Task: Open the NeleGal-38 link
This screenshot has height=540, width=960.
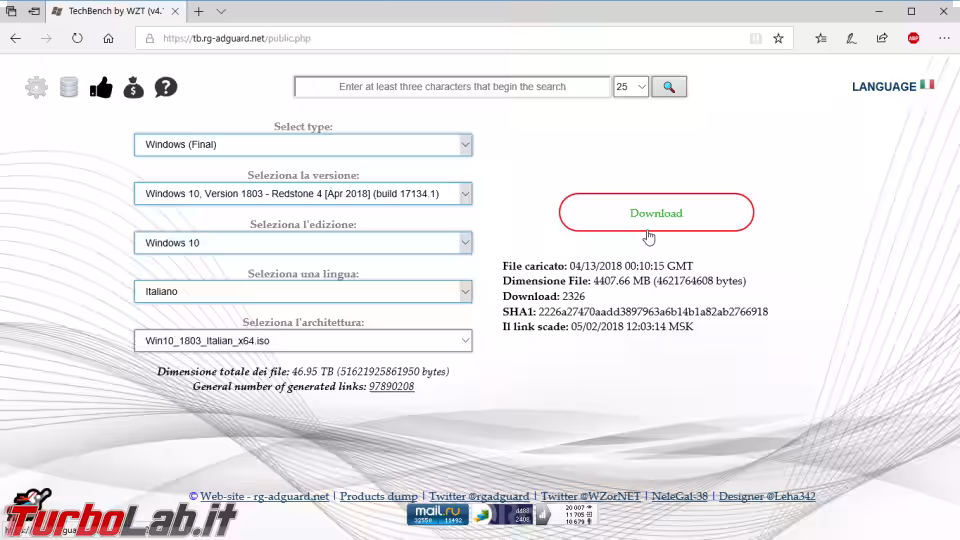Action: tap(680, 496)
